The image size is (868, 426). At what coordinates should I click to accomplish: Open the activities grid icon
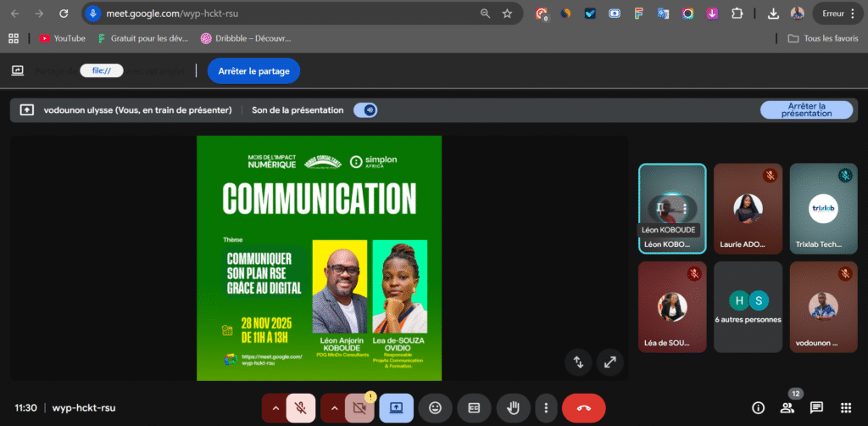[845, 408]
